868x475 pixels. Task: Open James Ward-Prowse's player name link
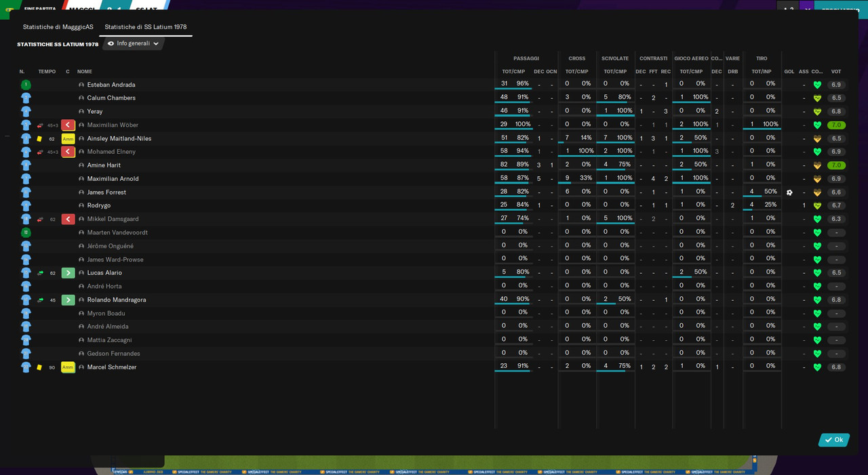(115, 260)
